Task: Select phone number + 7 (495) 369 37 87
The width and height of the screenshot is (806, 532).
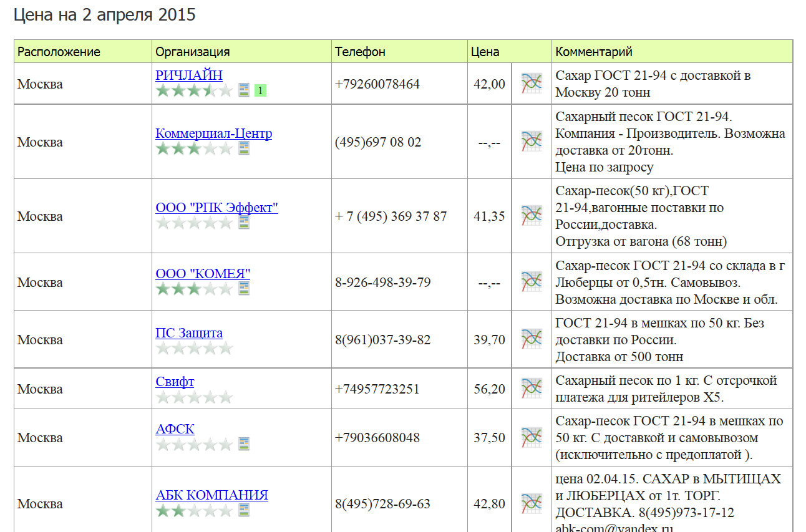Action: tap(391, 216)
